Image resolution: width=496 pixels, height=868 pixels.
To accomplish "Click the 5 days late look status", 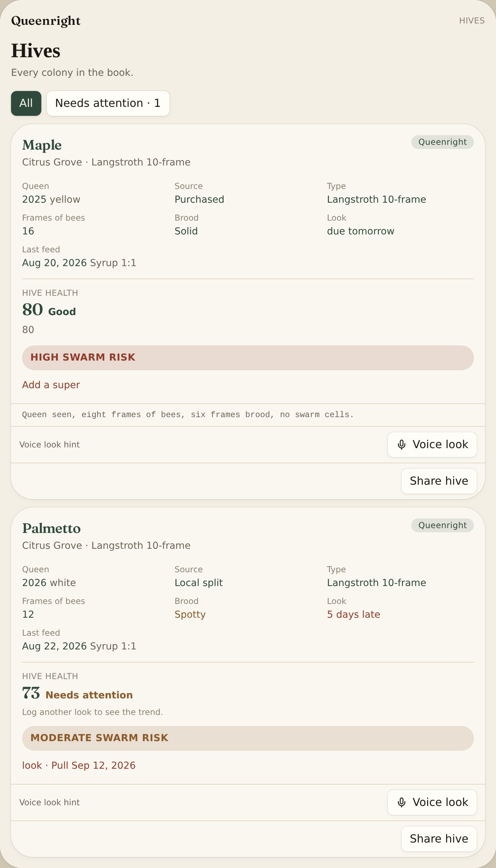I will pos(353,614).
